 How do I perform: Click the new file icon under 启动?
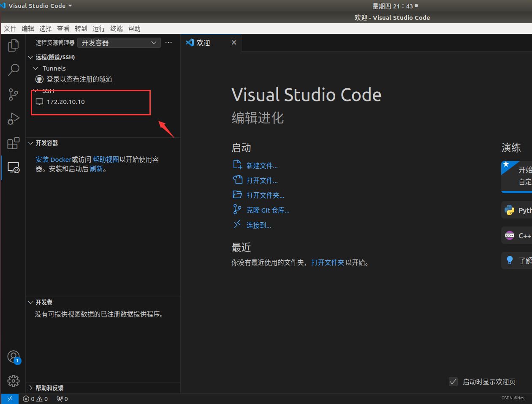(x=238, y=165)
